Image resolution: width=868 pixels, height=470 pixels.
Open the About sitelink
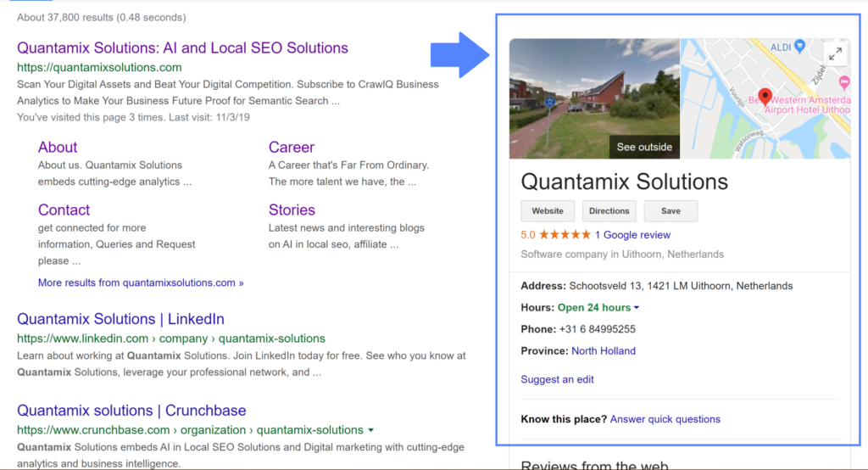(x=58, y=148)
